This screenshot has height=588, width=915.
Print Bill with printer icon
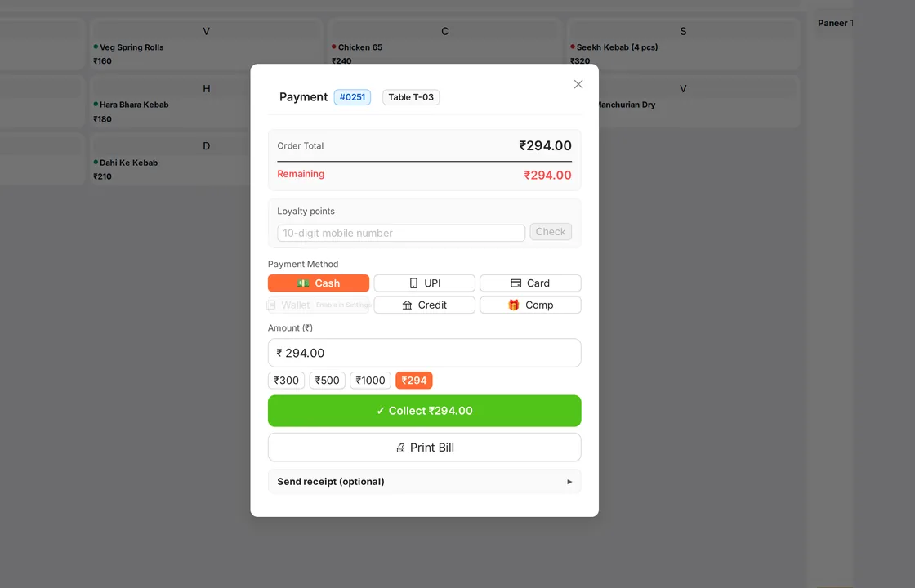424,448
